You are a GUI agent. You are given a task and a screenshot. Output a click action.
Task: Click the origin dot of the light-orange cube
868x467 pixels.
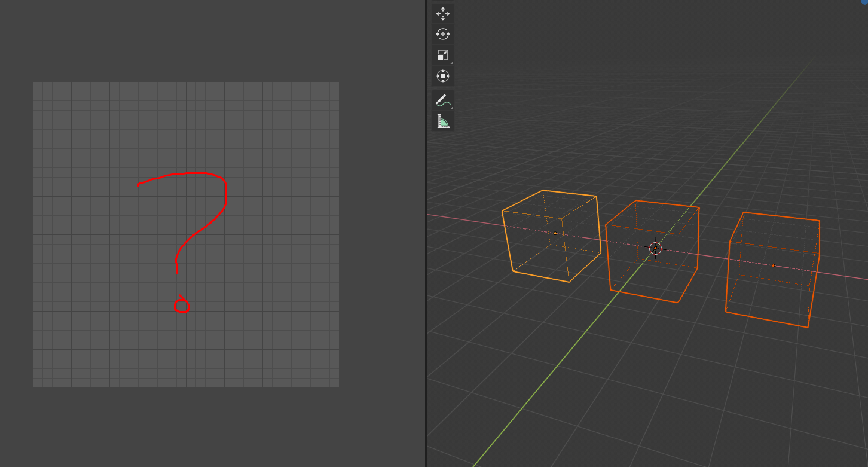coord(555,233)
